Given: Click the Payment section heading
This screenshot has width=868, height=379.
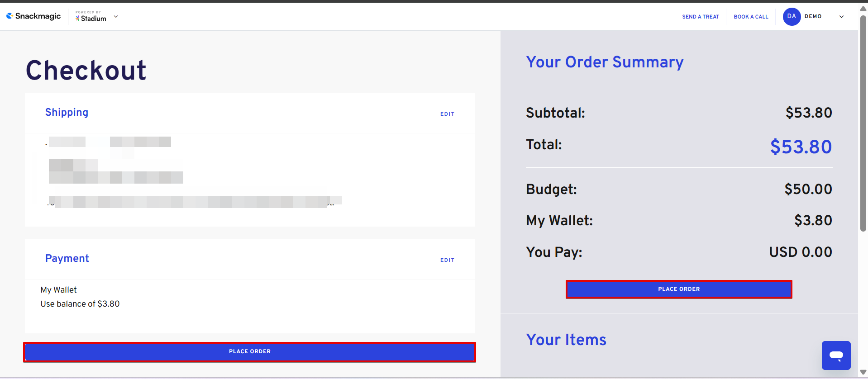Looking at the screenshot, I should 67,258.
